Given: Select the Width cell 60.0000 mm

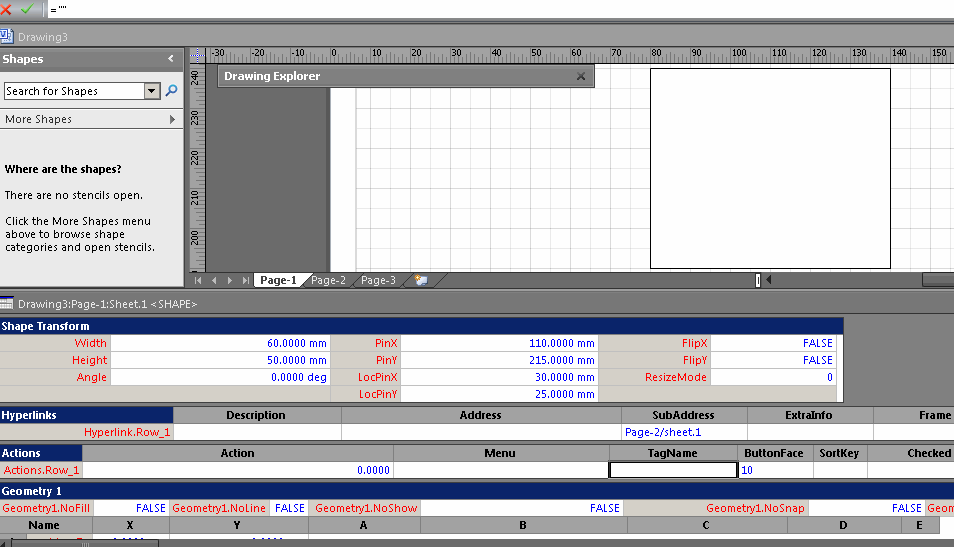Looking at the screenshot, I should tap(220, 343).
